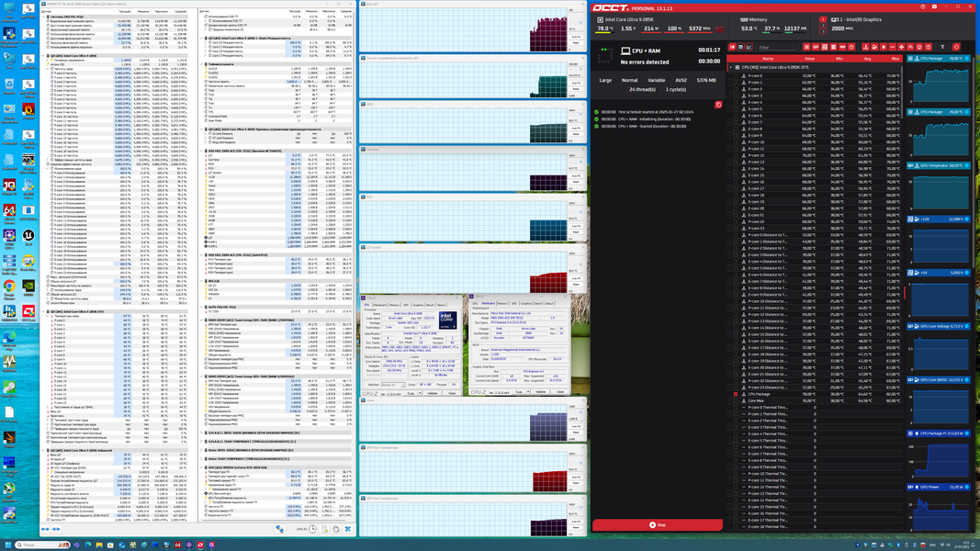Screen dimensions: 980x551
Task: Open the OCCT help icon in the title bar
Action: point(923,6)
